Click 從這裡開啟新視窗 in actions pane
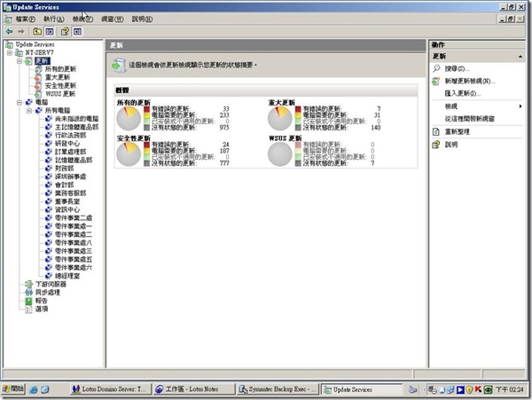Screen dimensions: 532x400 pos(470,119)
